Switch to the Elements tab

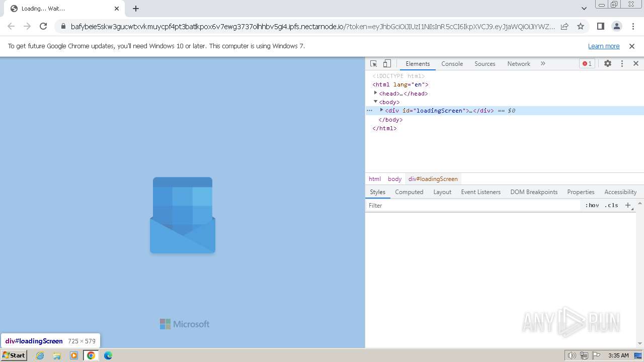pos(418,64)
